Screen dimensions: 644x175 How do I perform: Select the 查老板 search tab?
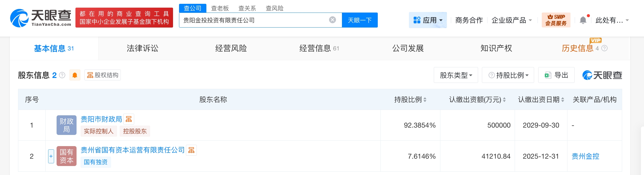[x=220, y=8]
